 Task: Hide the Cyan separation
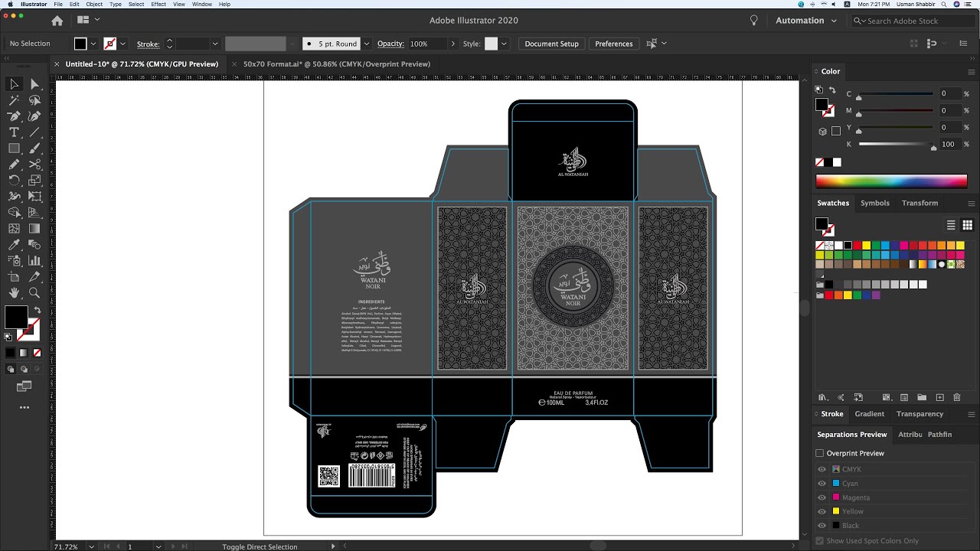(822, 484)
